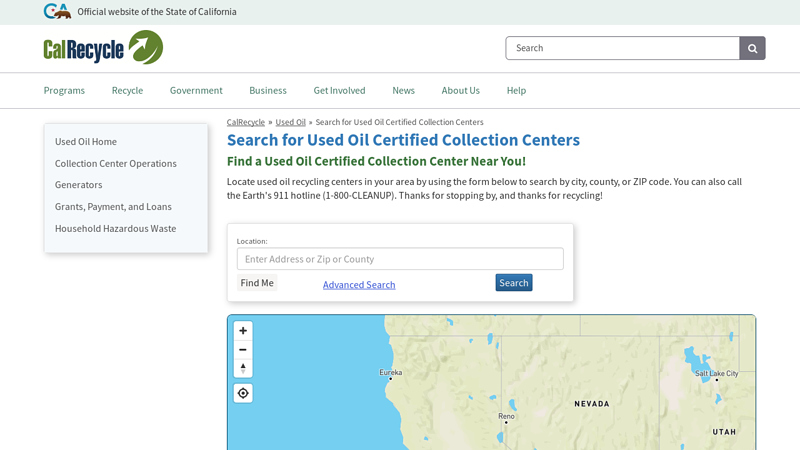
Task: Click the Advanced Search link
Action: pos(359,285)
